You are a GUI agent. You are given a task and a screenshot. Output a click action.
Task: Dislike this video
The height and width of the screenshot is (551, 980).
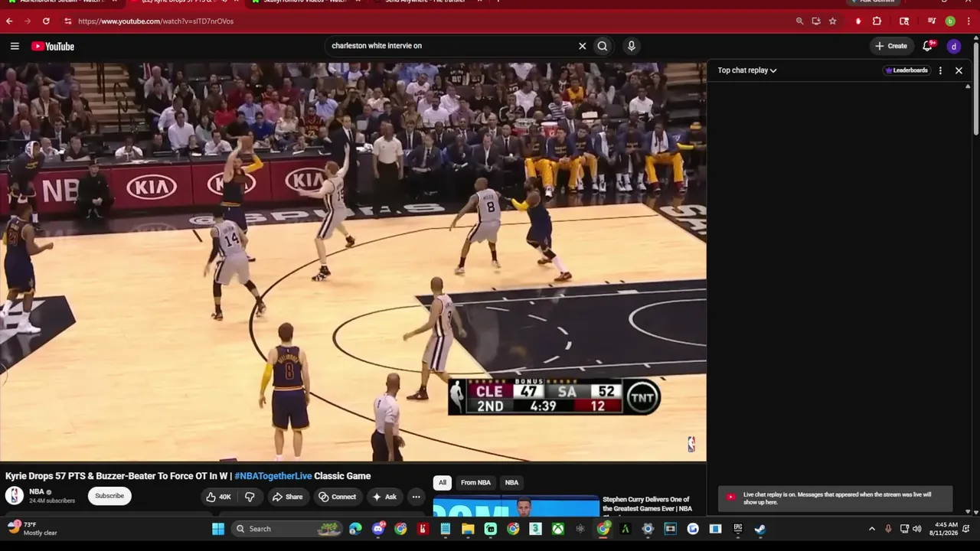click(250, 497)
